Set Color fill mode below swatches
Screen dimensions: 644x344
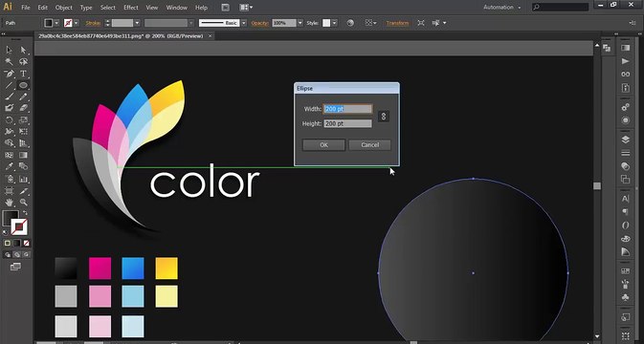click(x=8, y=243)
